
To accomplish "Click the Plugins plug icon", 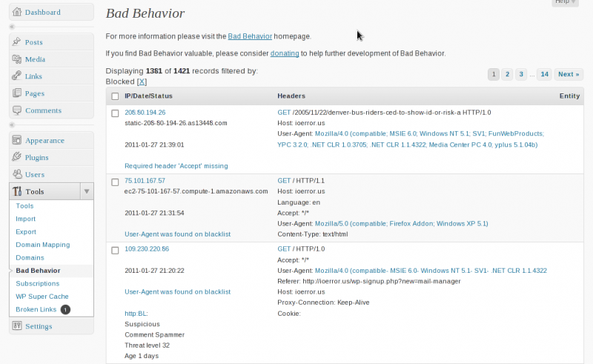I will (17, 157).
